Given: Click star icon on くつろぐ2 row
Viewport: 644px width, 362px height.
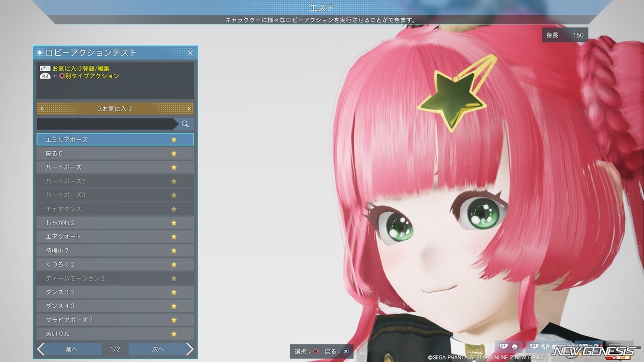Looking at the screenshot, I should point(174,264).
